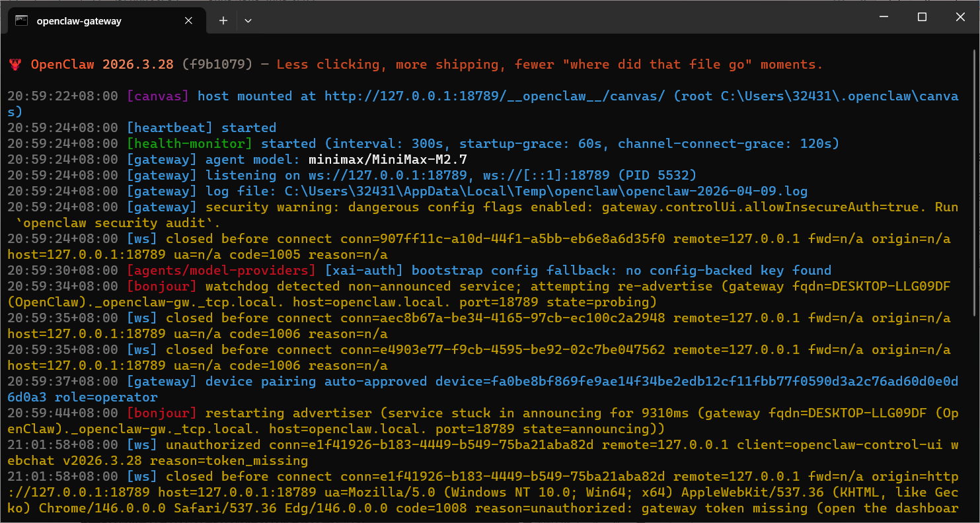Close the openclaw-gateway tab
Screen dimensions: 980x523
pyautogui.click(x=188, y=20)
